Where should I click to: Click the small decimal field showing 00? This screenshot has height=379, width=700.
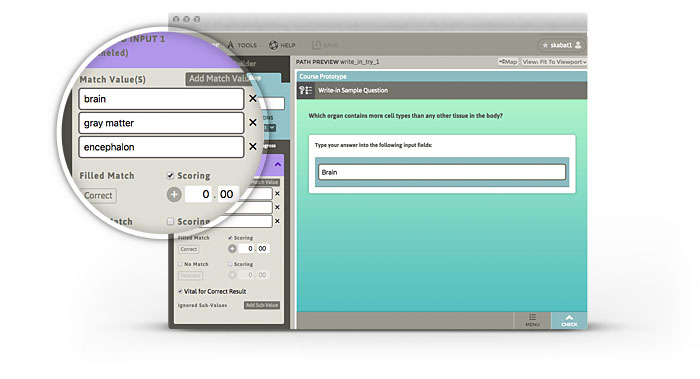point(262,249)
